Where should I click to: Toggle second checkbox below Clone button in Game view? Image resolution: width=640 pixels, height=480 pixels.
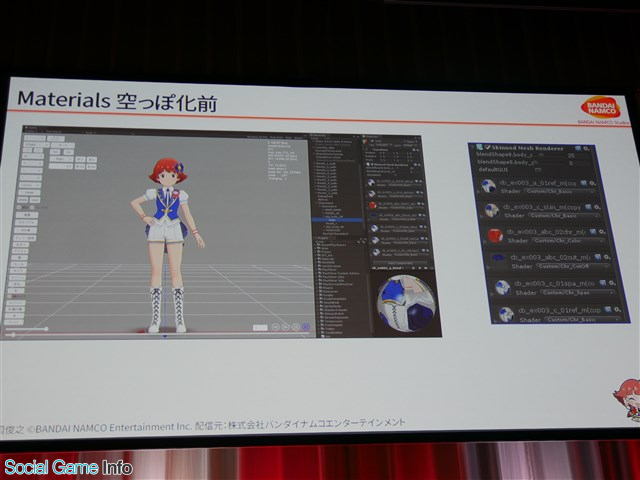pyautogui.click(x=32, y=207)
